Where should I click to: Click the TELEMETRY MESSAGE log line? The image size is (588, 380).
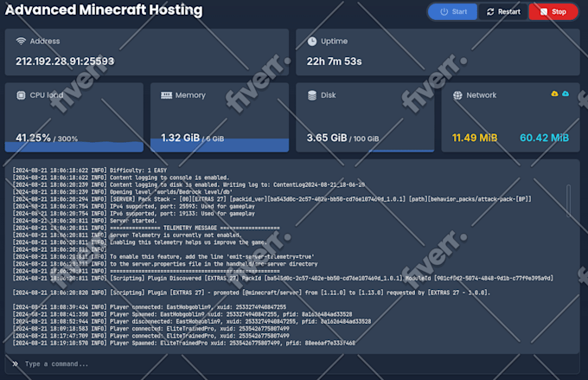(146, 228)
